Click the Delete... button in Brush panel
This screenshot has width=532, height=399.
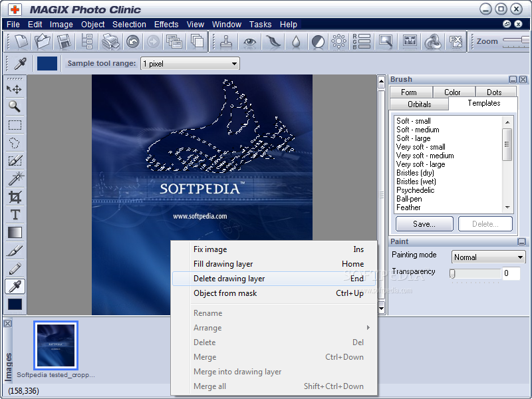click(x=485, y=224)
